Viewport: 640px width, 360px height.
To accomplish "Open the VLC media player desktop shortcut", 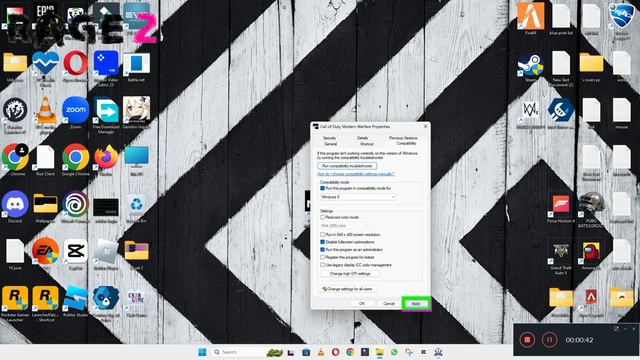I will [45, 110].
